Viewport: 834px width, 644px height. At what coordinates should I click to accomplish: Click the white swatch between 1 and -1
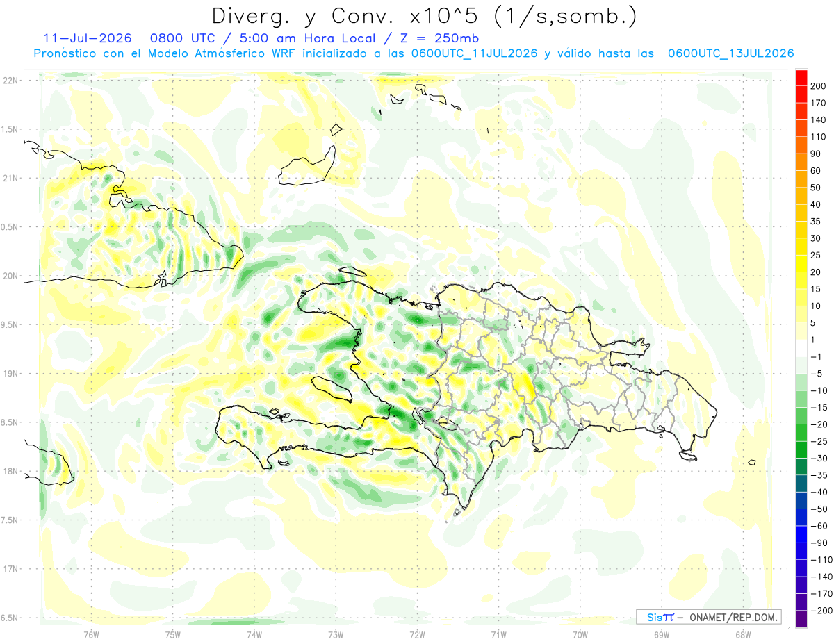[802, 349]
